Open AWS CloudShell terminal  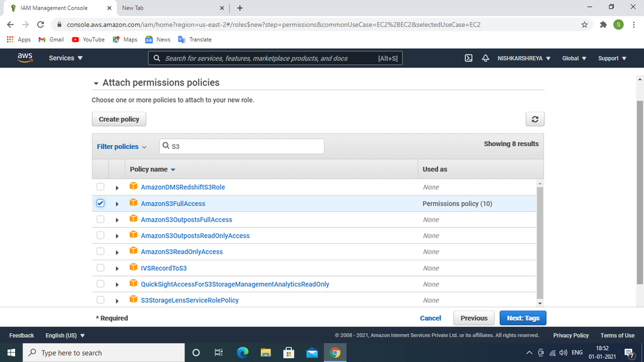[x=468, y=58]
